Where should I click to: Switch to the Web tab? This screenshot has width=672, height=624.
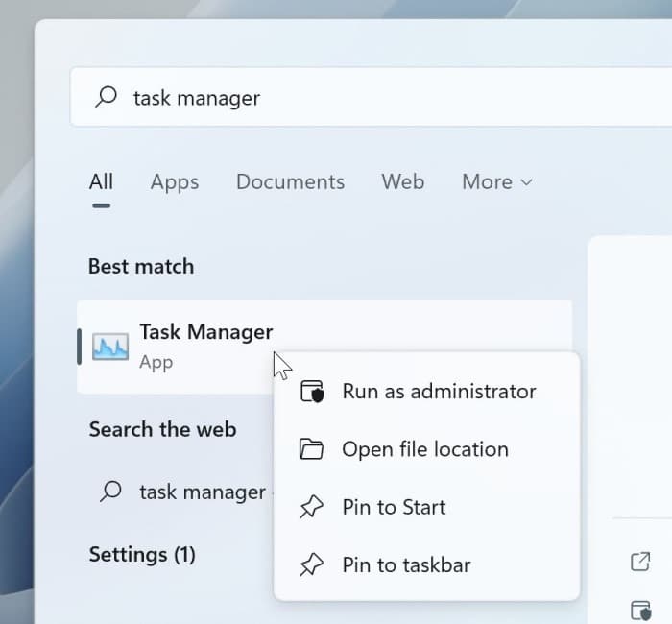tap(403, 181)
